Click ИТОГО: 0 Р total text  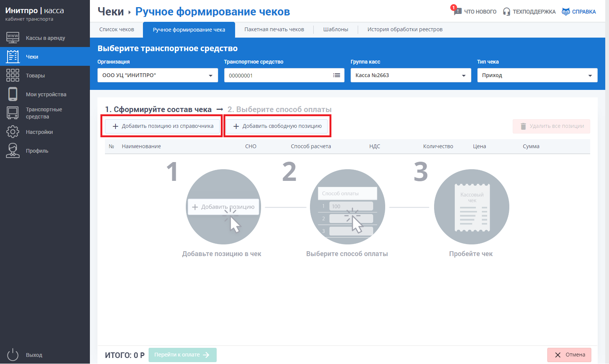point(125,355)
